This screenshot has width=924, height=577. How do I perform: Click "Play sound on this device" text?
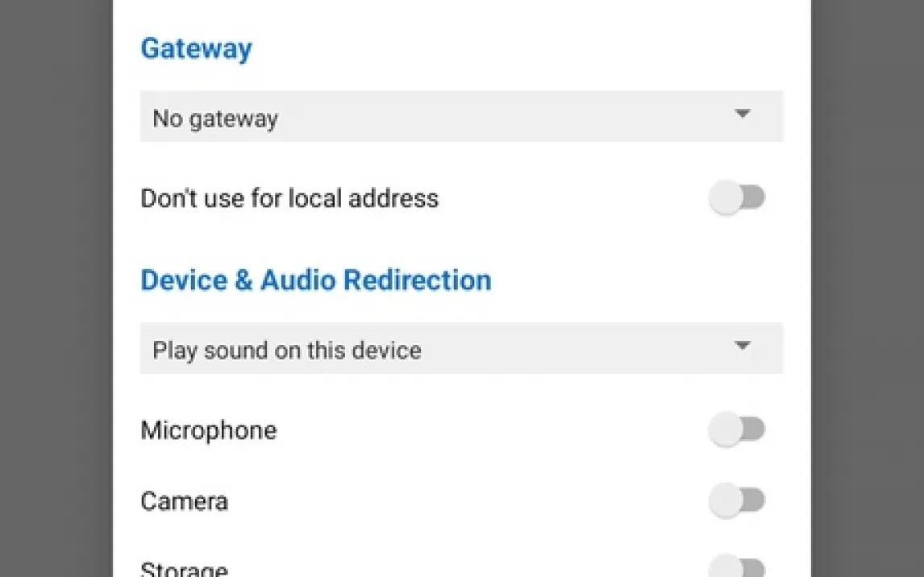pos(287,351)
